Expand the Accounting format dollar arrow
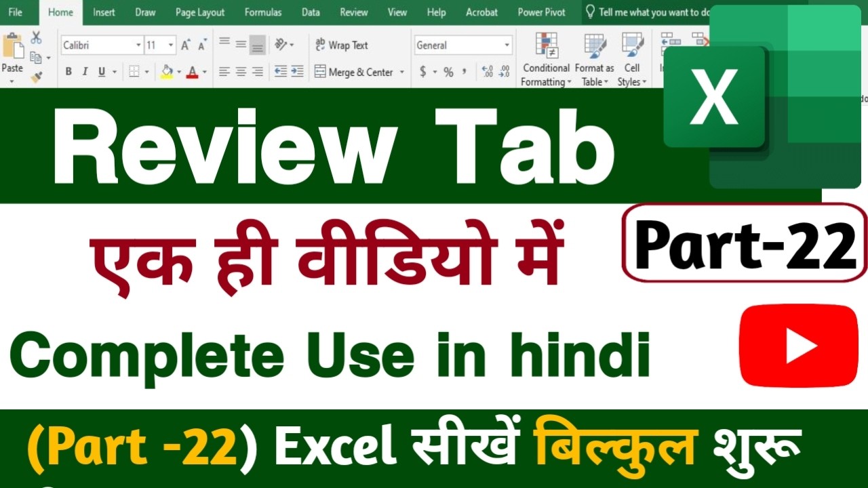 (434, 72)
